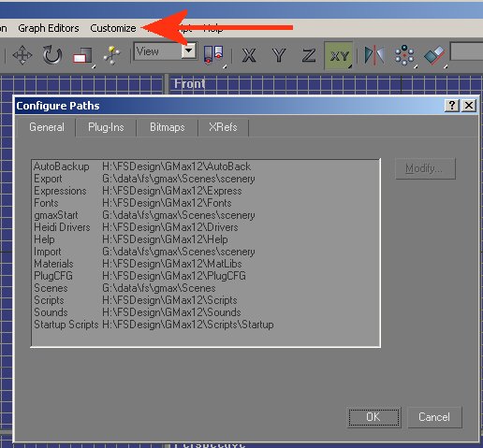Select the Move tool in toolbar
This screenshot has height=448, width=483.
[x=22, y=55]
